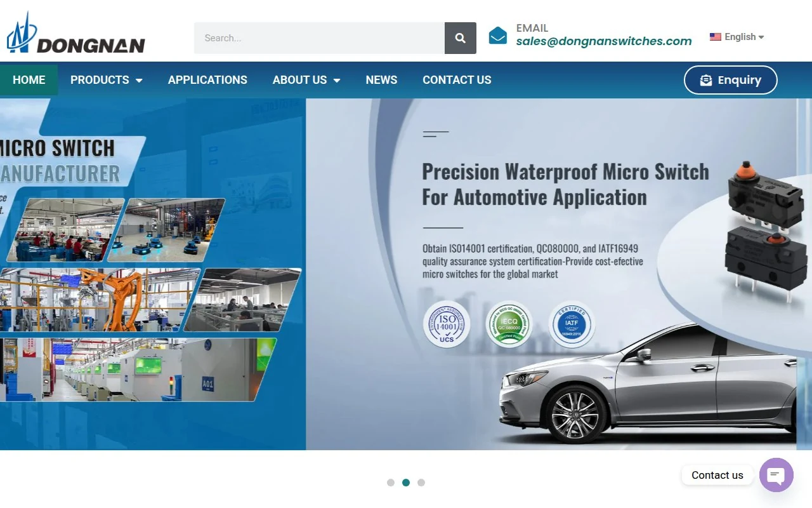Focus the Search input field
812x508 pixels.
(x=319, y=38)
